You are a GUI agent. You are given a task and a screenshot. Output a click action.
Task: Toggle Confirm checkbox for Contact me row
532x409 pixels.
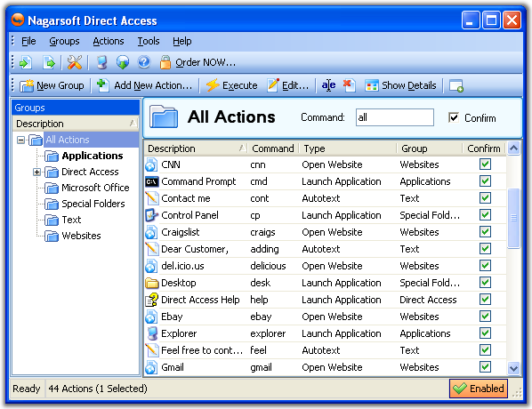pyautogui.click(x=485, y=198)
